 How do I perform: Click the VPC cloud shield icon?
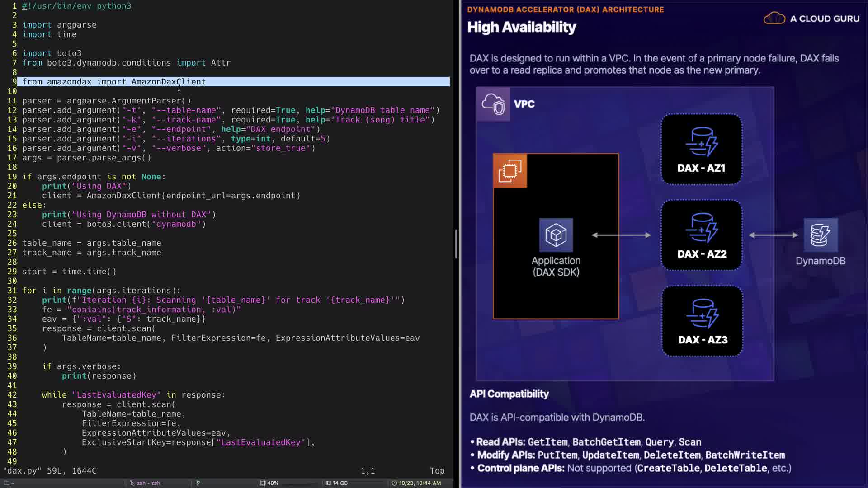493,104
